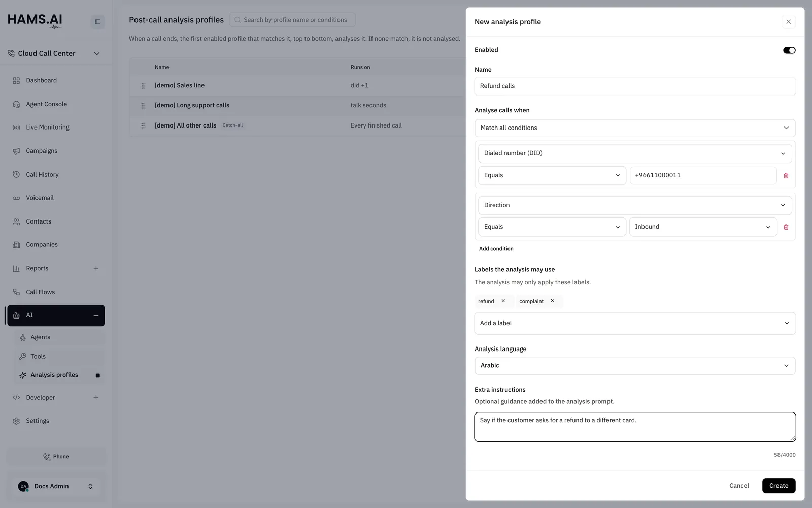Expand the Reports plus icon
Viewport: 812px width, 508px height.
tap(96, 269)
